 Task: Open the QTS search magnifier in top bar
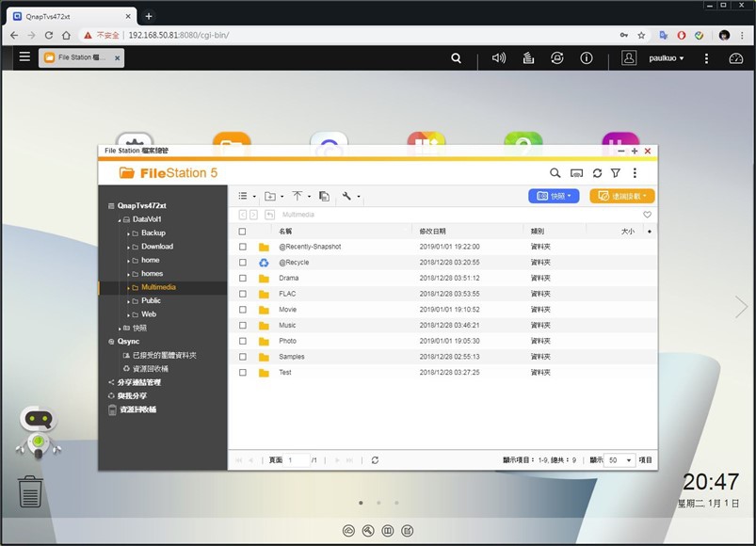(x=456, y=58)
